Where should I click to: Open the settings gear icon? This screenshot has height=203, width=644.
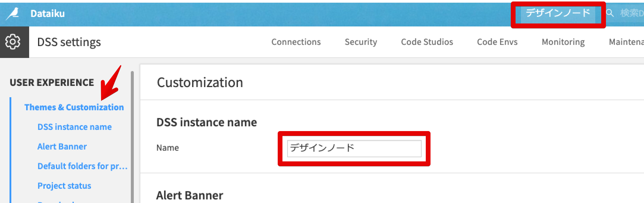13,42
